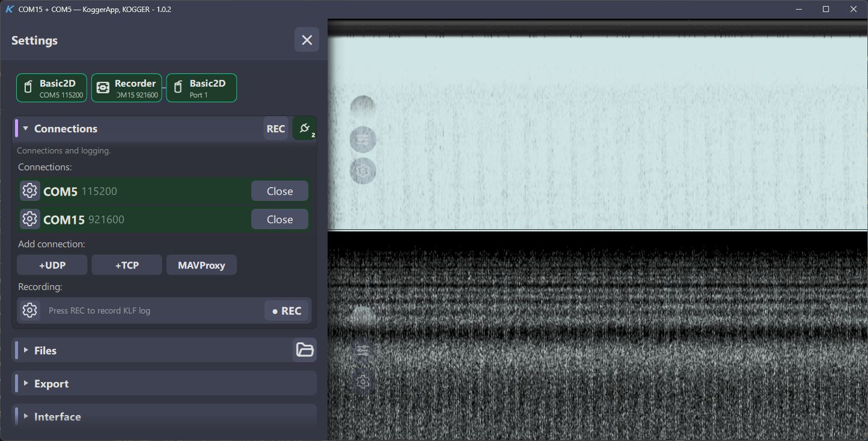
Task: Close the COM15 connection
Action: (x=280, y=219)
